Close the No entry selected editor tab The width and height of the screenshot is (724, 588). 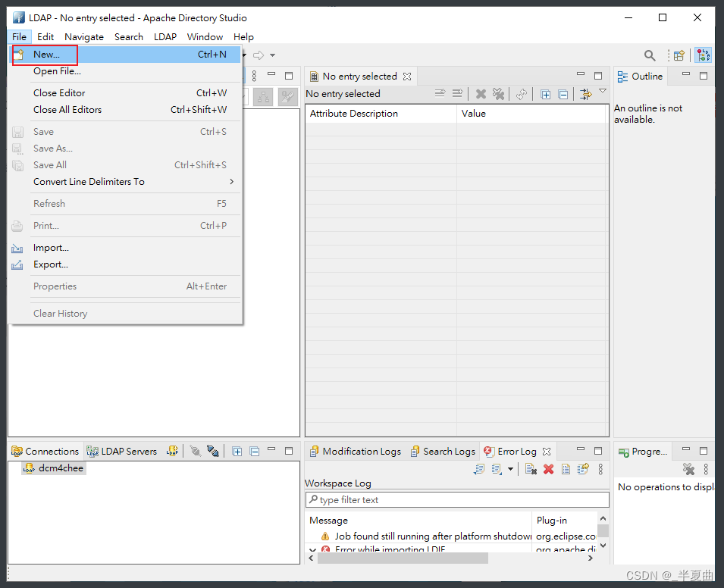407,77
